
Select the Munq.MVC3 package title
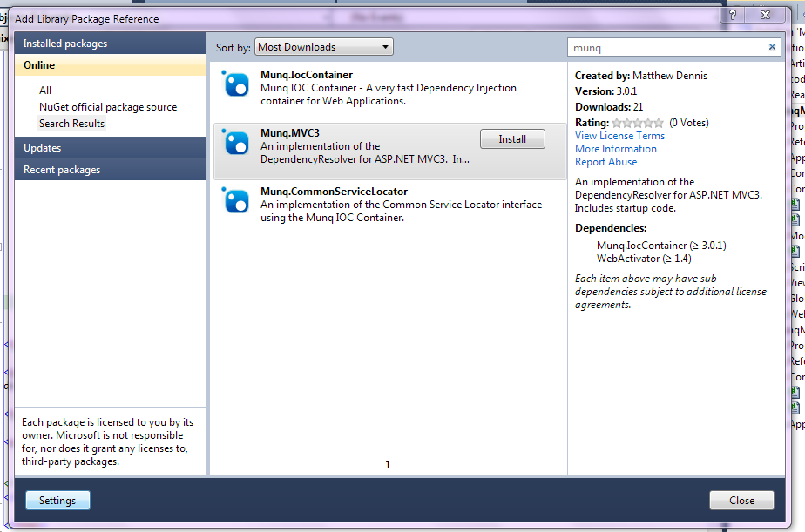(x=289, y=133)
